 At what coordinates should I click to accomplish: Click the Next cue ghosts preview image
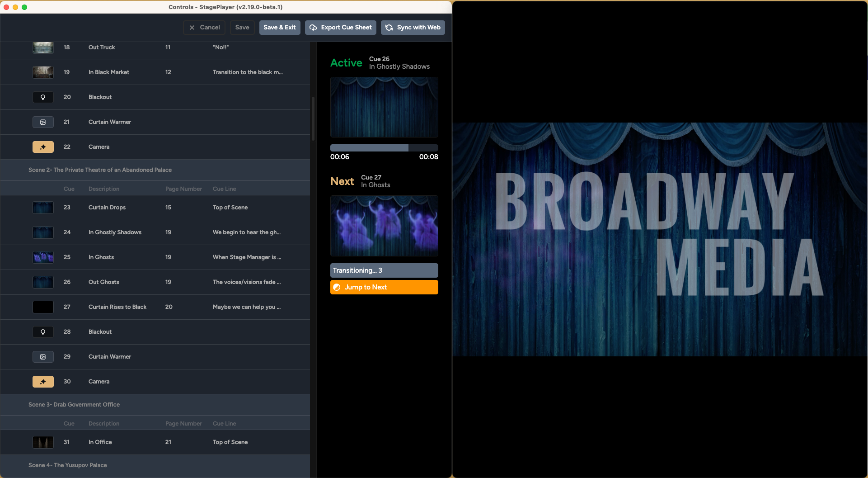(384, 226)
